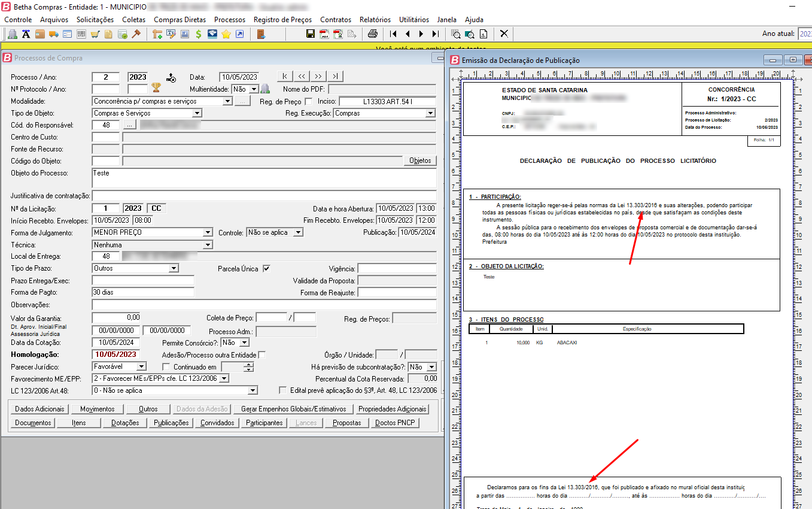
Task: Go to last page with the toolbar arrow
Action: click(435, 34)
